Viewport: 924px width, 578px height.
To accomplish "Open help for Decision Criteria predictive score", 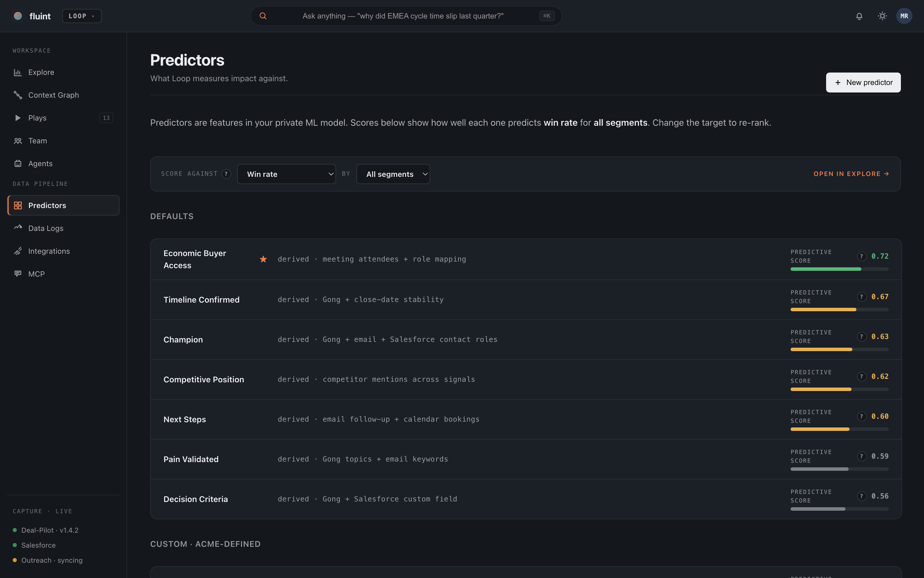I will (861, 496).
